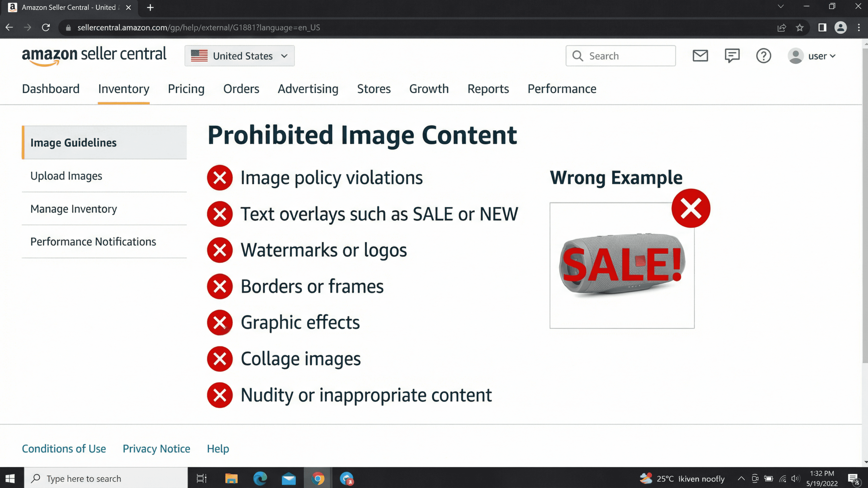Expand the United States marketplace dropdown
Viewport: 868px width, 488px height.
(239, 56)
